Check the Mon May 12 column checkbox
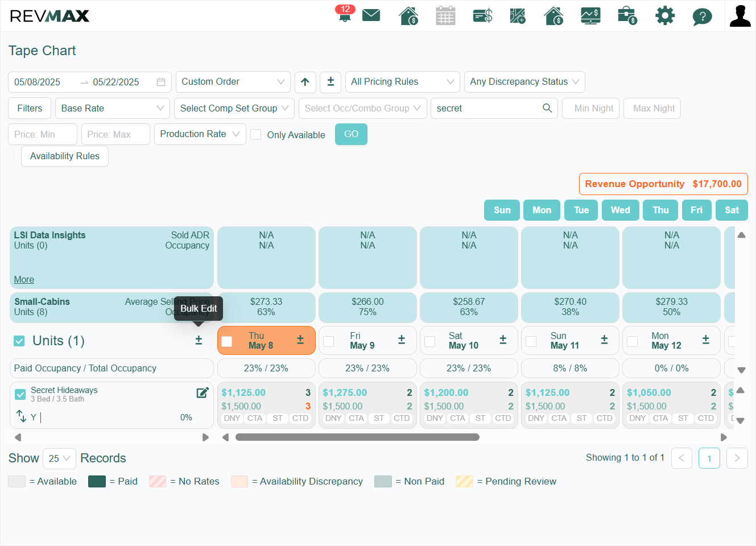The width and height of the screenshot is (756, 546). (633, 341)
